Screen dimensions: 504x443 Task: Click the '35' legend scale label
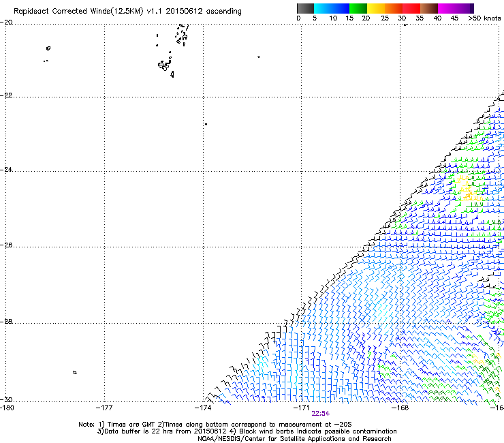click(420, 18)
